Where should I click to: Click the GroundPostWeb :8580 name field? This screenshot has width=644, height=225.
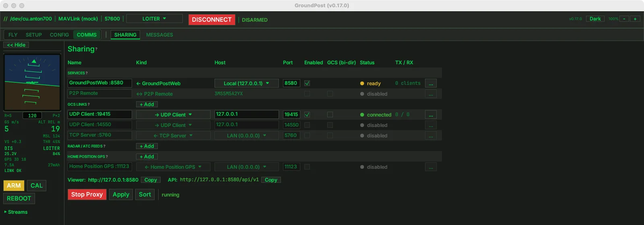[x=100, y=83]
